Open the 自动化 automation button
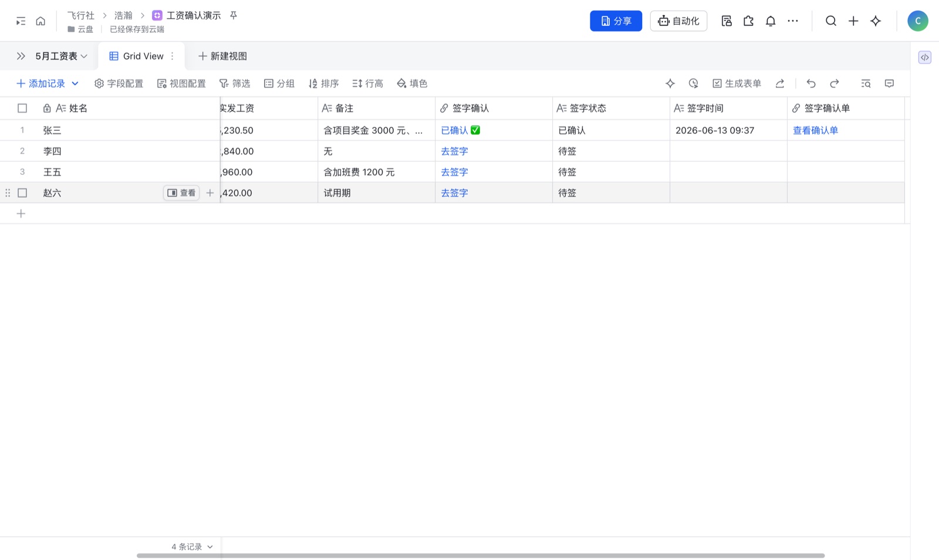 click(678, 21)
